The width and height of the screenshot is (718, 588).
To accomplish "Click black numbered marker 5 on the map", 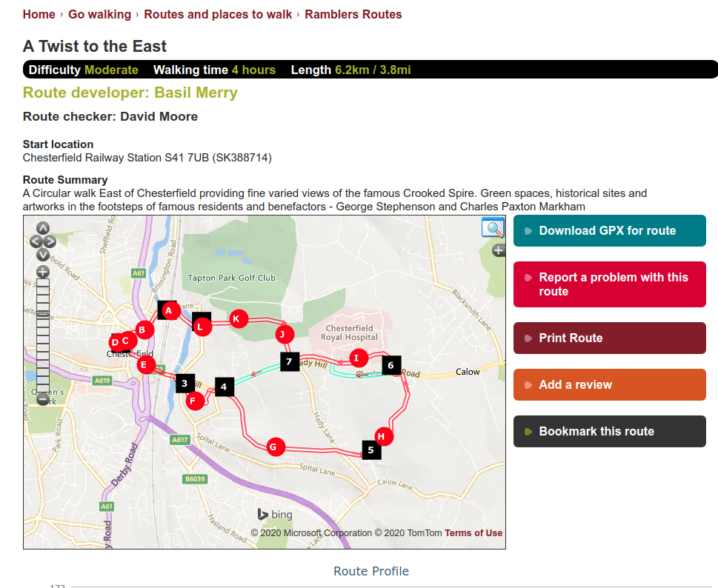I will pos(370,450).
